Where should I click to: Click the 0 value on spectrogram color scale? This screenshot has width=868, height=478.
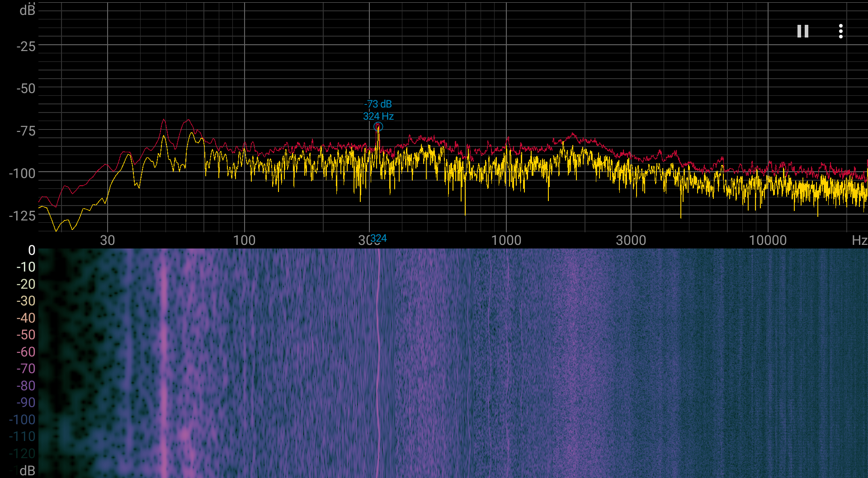(x=32, y=250)
